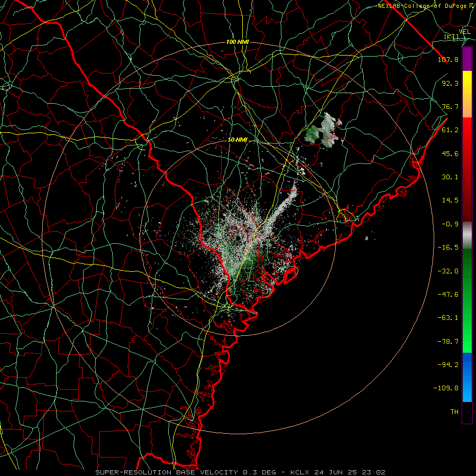Click the '50 NMI' range ring label
Image resolution: width=476 pixels, height=476 pixels.
click(x=237, y=140)
